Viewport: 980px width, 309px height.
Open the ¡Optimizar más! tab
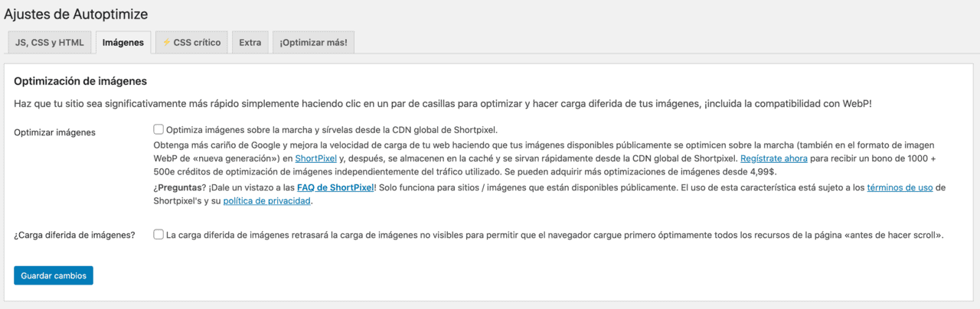313,43
